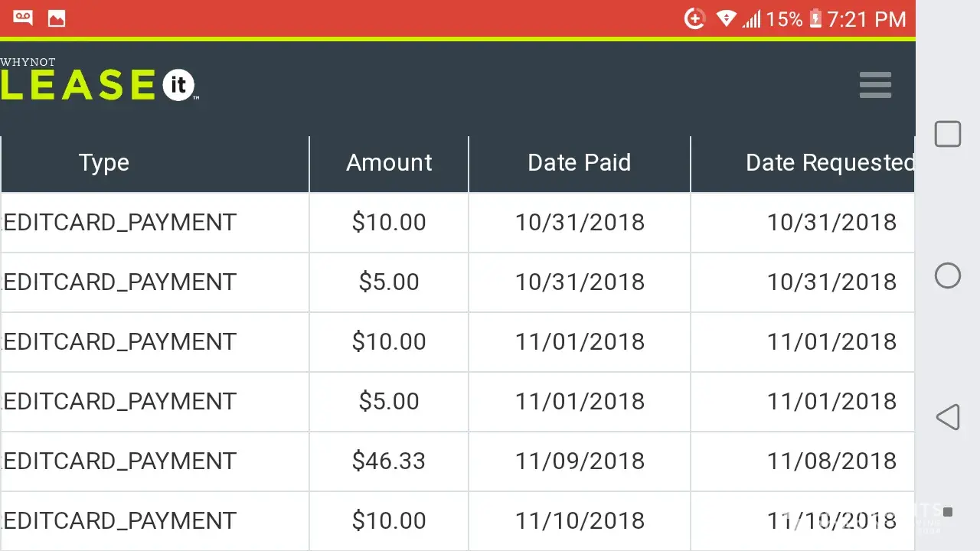Image resolution: width=980 pixels, height=551 pixels.
Task: Select the Type column header
Action: 104,163
